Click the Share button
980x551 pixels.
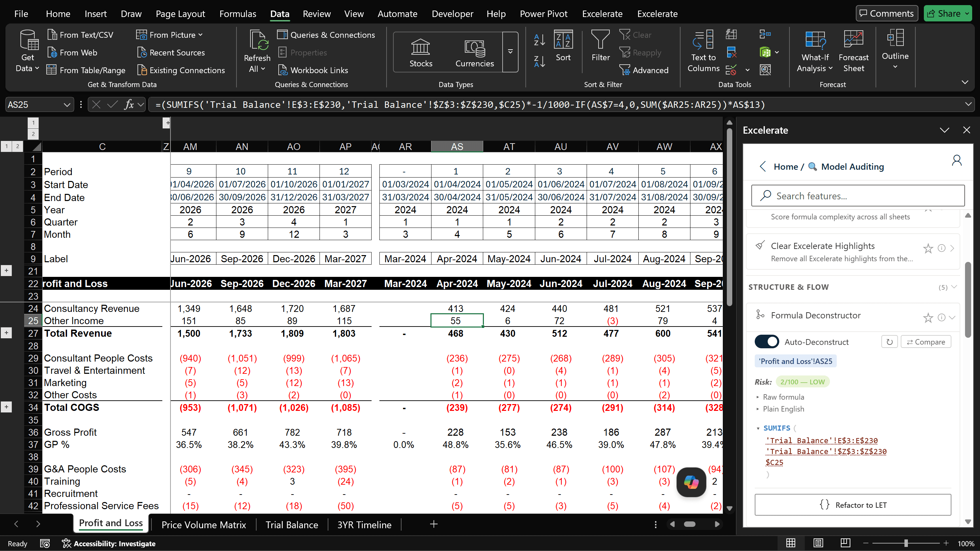(947, 13)
